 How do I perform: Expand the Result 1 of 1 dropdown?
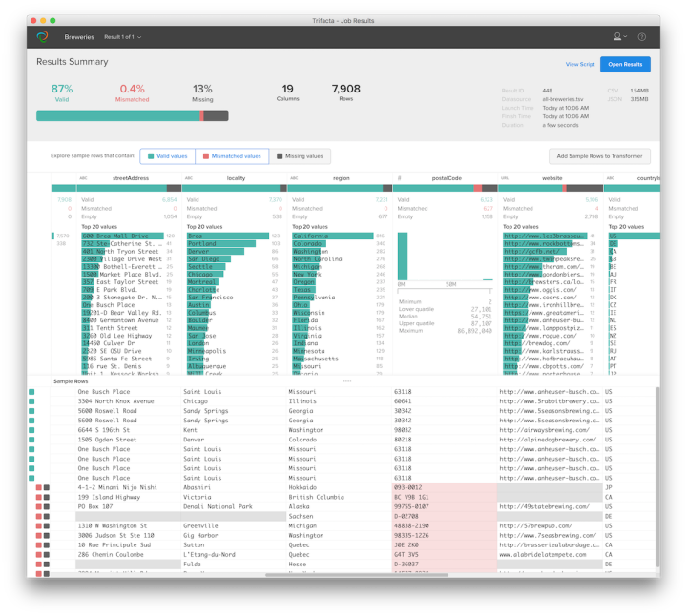[123, 37]
